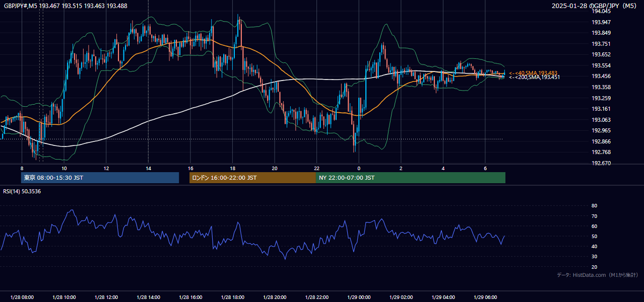
Task: Click price axis value 193.259
Action: tap(601, 98)
